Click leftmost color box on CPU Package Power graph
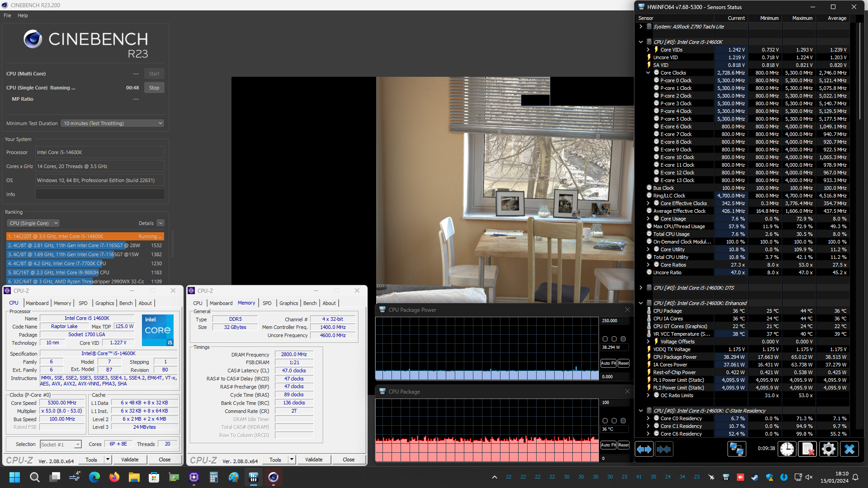The width and height of the screenshot is (868, 488). pyautogui.click(x=605, y=339)
